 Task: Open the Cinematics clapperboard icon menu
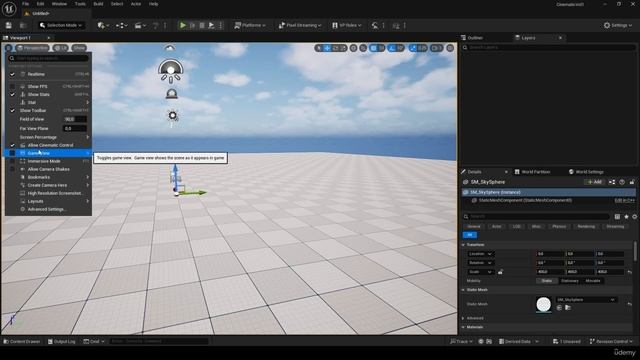(x=140, y=25)
